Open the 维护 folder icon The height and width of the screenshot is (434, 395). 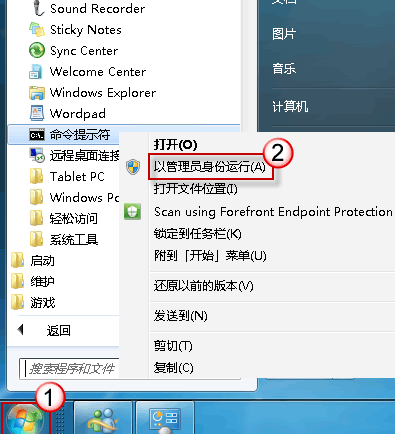pyautogui.click(x=17, y=281)
